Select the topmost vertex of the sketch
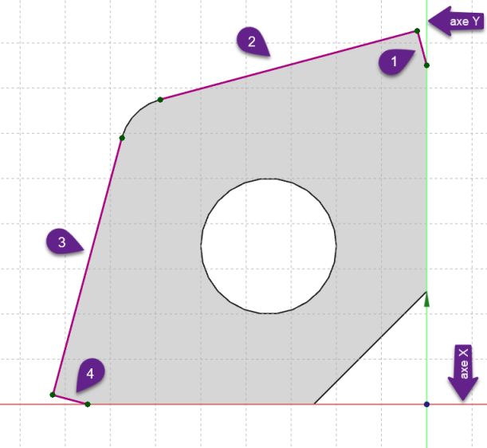The image size is (487, 448). coord(417,31)
